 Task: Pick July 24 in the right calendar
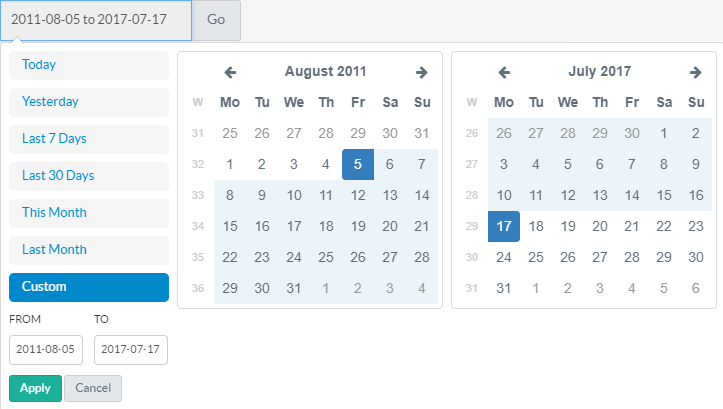(504, 257)
